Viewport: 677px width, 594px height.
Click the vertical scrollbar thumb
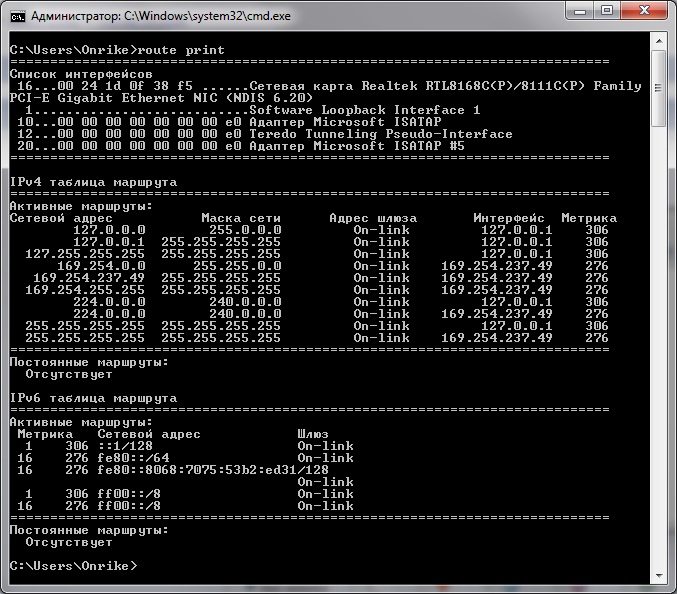(659, 90)
